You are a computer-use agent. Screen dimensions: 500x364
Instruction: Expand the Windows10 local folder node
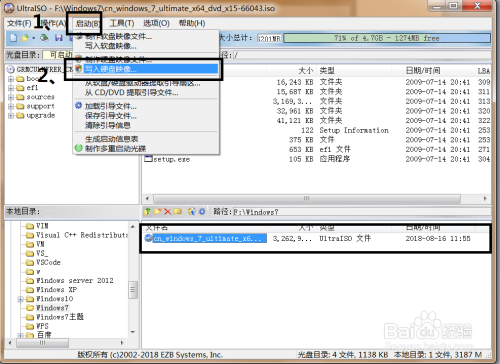21,299
